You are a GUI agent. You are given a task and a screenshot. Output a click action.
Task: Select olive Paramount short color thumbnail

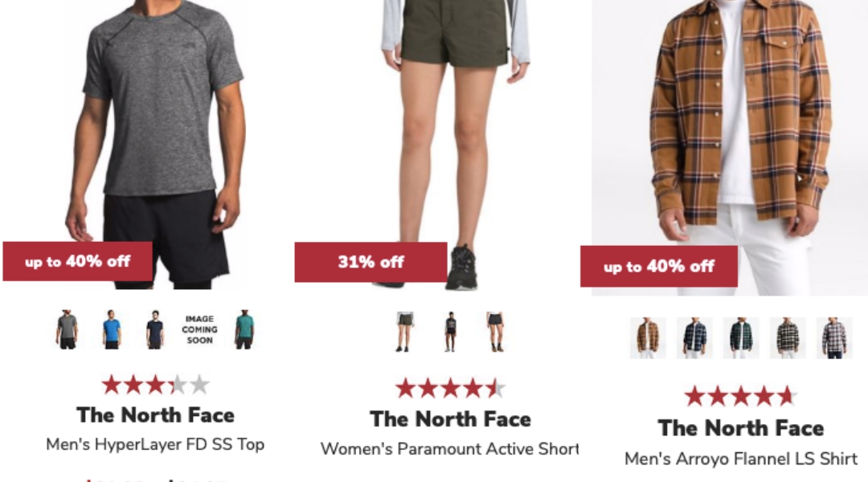point(404,332)
